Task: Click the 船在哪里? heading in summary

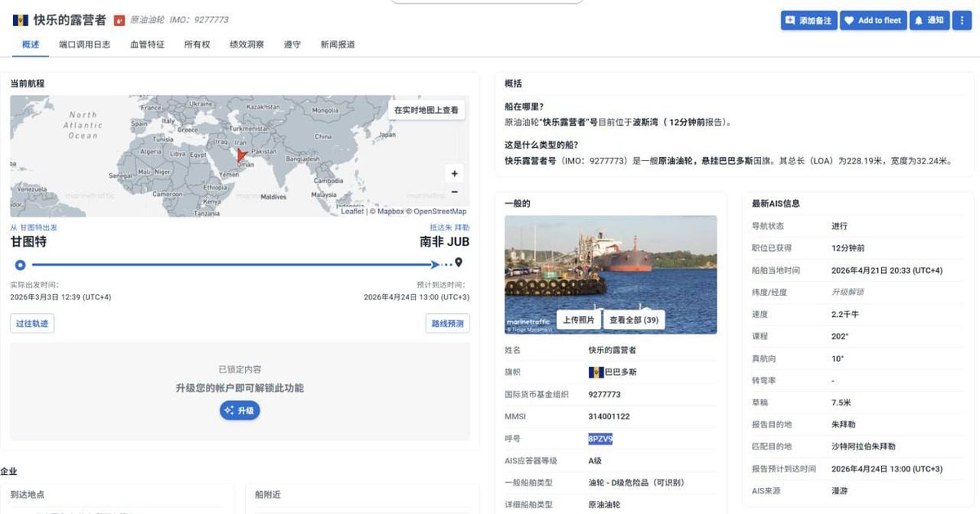Action: tap(524, 106)
